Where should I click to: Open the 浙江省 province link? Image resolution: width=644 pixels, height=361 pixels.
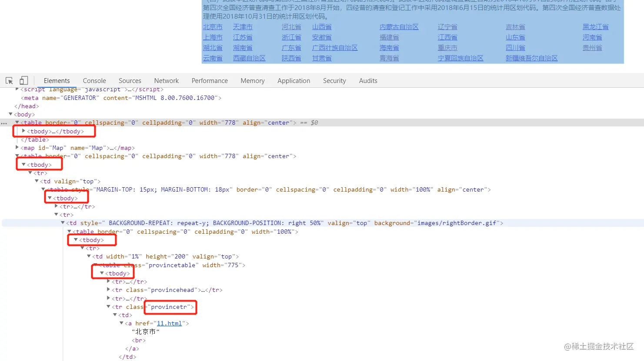tap(291, 37)
